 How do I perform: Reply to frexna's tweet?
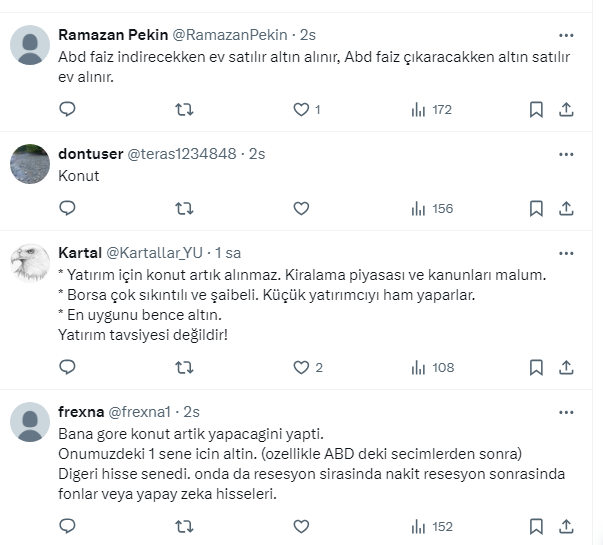(x=67, y=526)
